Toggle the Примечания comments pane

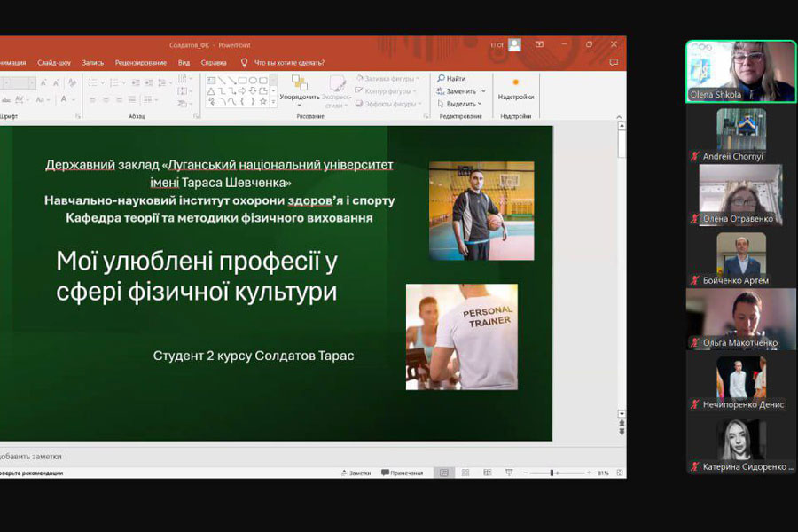[402, 473]
